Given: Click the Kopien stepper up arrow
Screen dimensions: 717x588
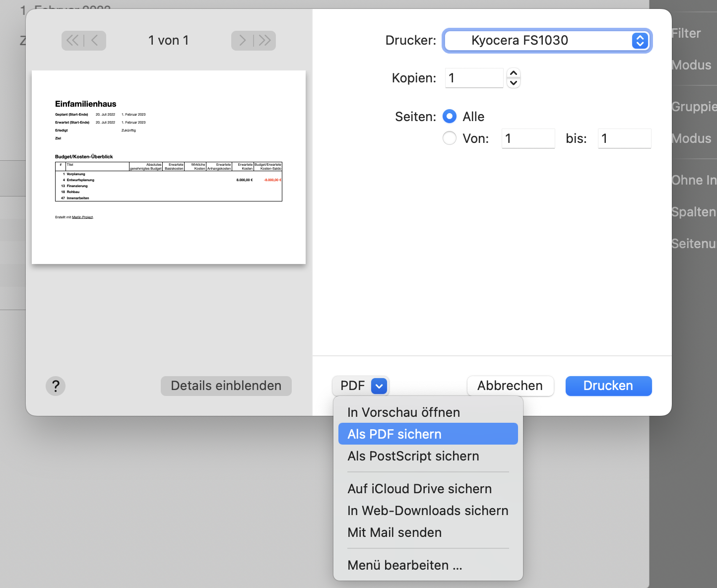Looking at the screenshot, I should click(514, 73).
